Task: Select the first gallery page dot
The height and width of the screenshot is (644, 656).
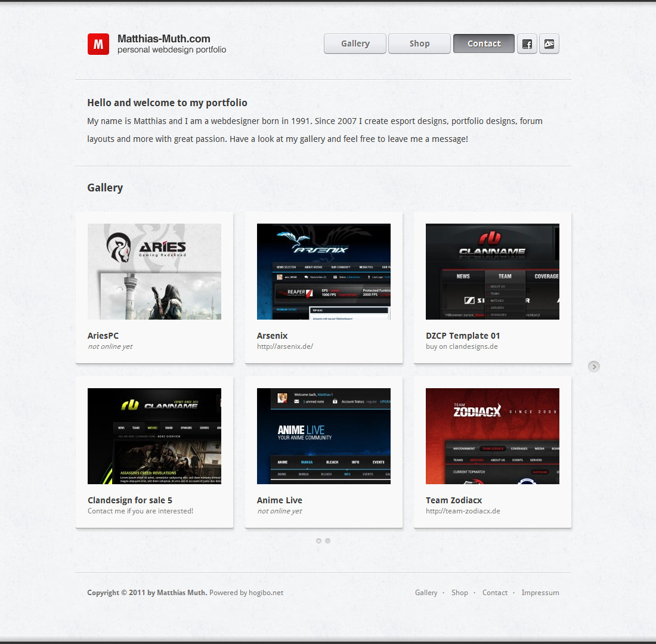Action: pos(319,541)
